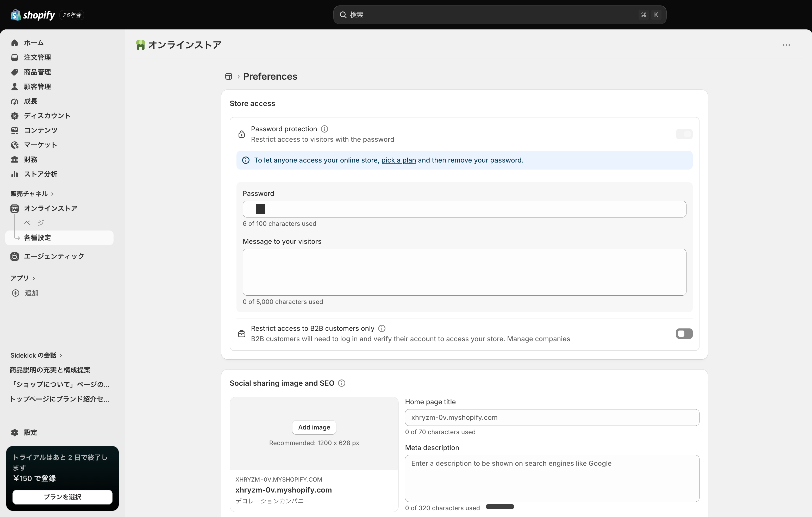Expand Sidekick の会話 list
812x517 pixels.
coord(36,355)
